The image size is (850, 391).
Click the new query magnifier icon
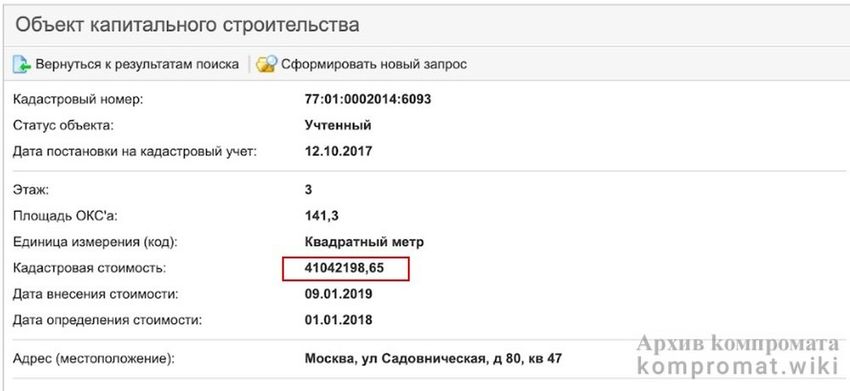point(267,65)
